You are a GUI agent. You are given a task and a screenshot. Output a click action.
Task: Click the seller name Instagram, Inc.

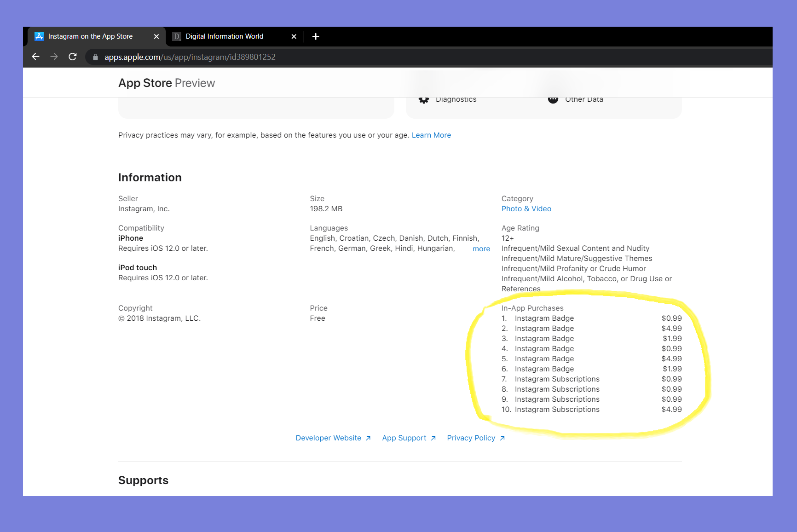pyautogui.click(x=144, y=209)
